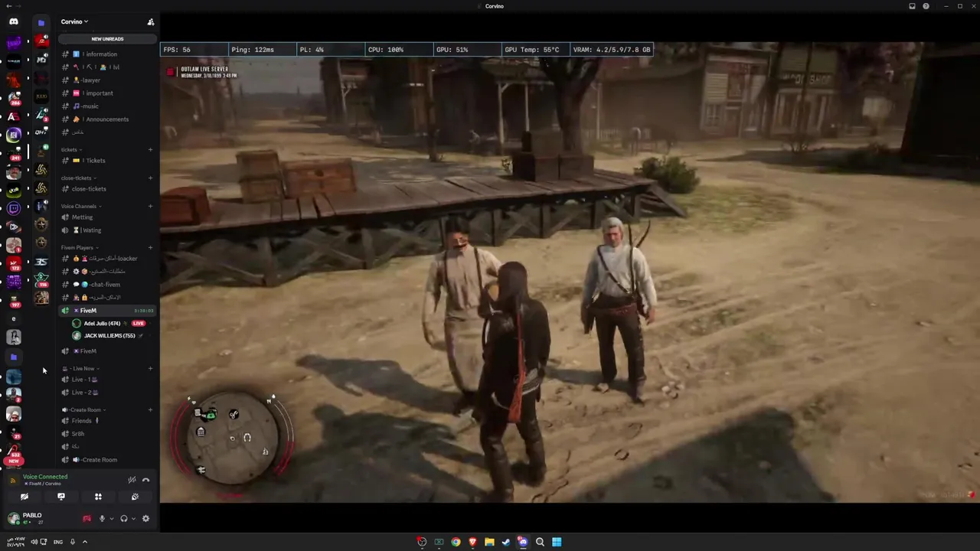The height and width of the screenshot is (551, 980).
Task: Open the AS server icon
Action: pos(14,116)
